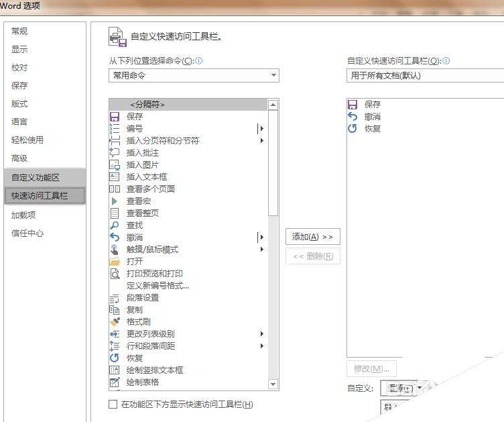Click the Find magnifier icon (查找)

pos(115,225)
